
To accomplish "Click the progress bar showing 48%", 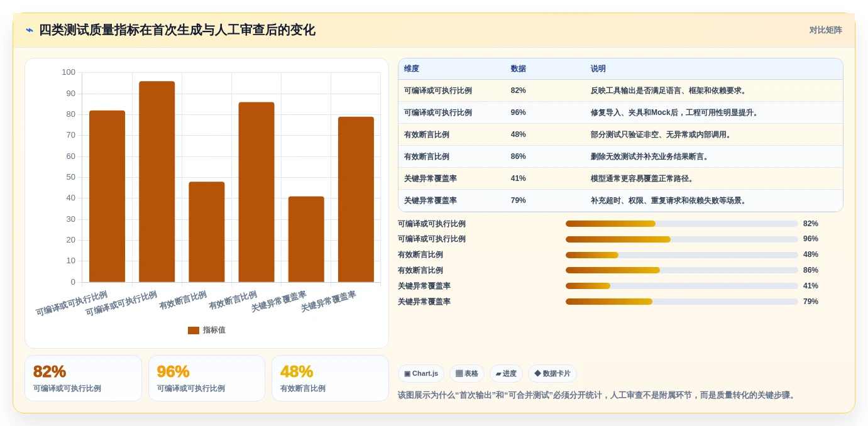I will pyautogui.click(x=682, y=255).
